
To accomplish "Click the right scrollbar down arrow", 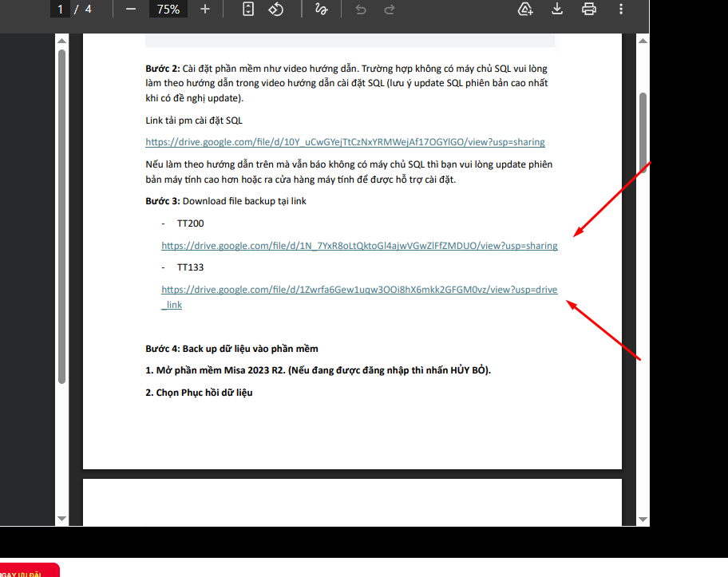I will click(x=643, y=519).
